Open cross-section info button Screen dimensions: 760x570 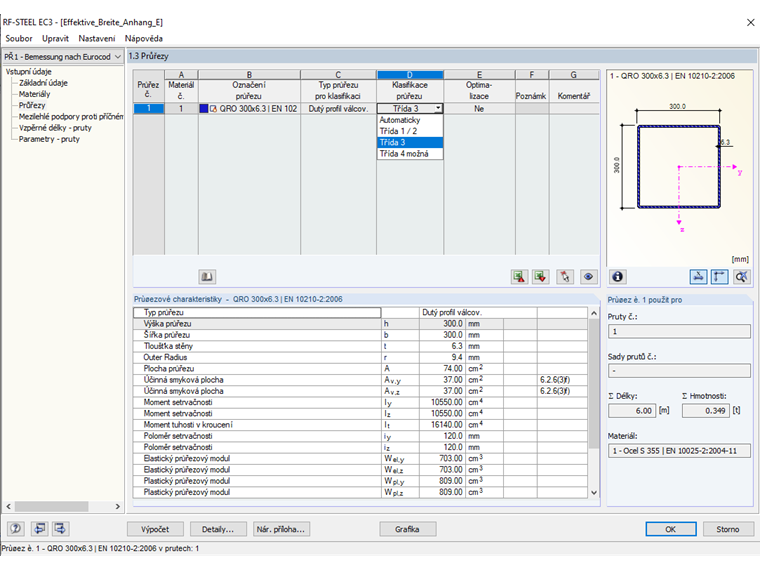point(618,277)
